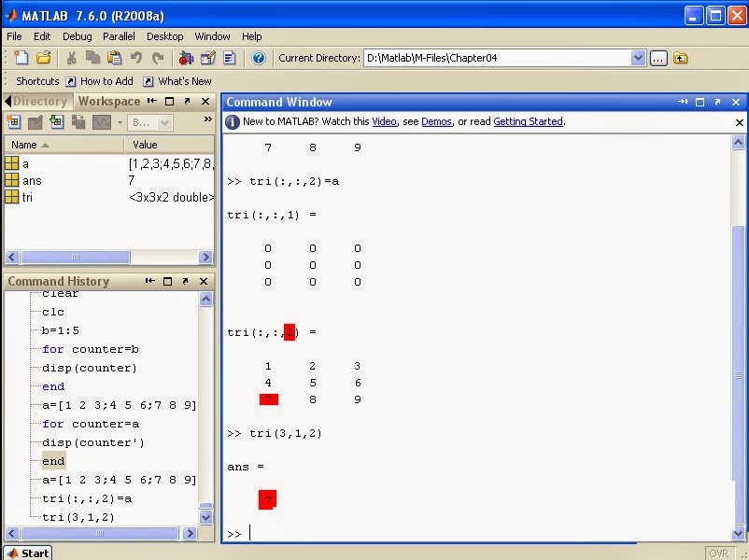Minimize the Command History panel

coord(150,281)
